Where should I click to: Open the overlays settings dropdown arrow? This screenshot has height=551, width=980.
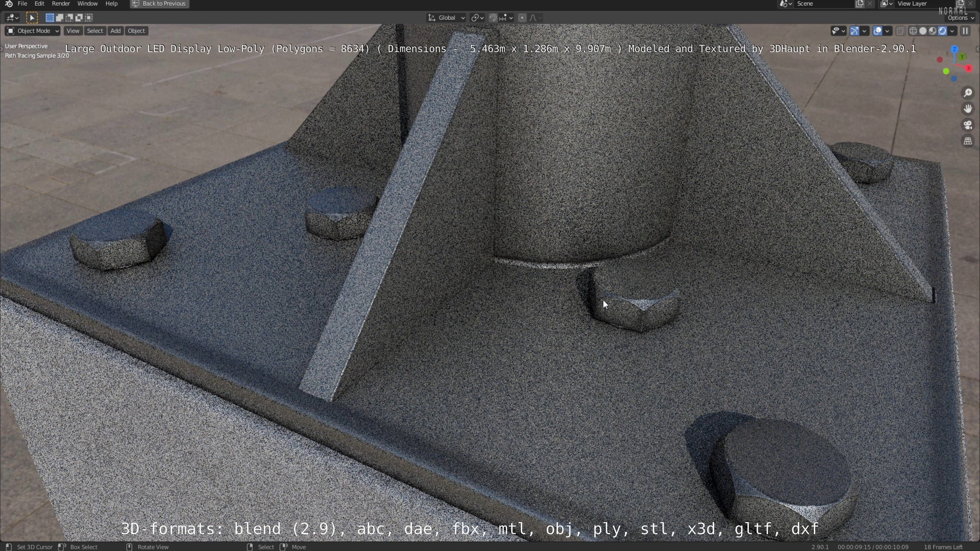coord(887,31)
